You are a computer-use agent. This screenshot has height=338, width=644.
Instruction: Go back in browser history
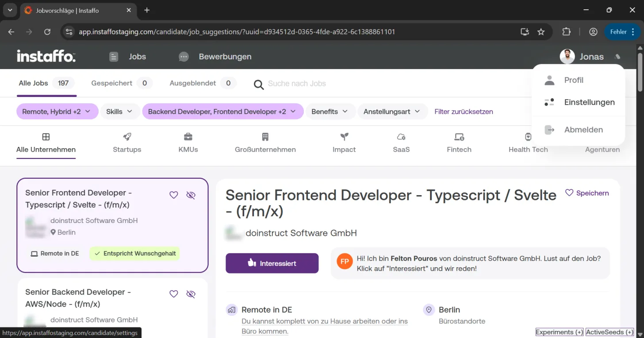coord(11,32)
